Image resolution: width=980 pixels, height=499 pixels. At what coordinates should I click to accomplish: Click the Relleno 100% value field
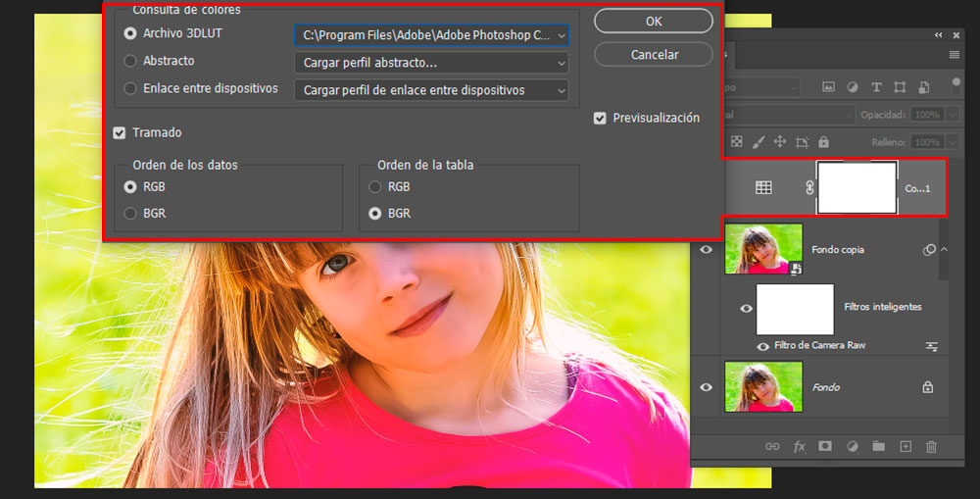click(x=927, y=142)
